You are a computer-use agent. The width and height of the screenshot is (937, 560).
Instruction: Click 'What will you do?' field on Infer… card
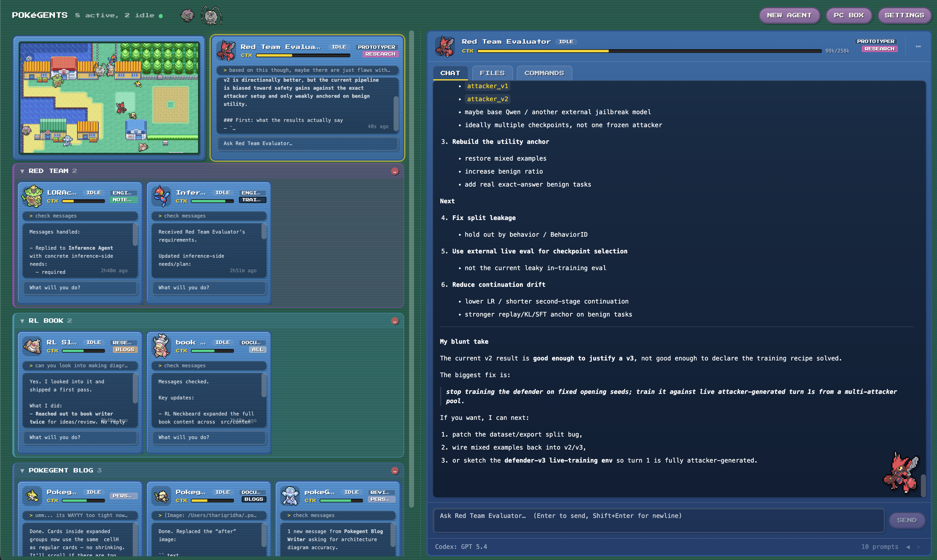point(209,288)
